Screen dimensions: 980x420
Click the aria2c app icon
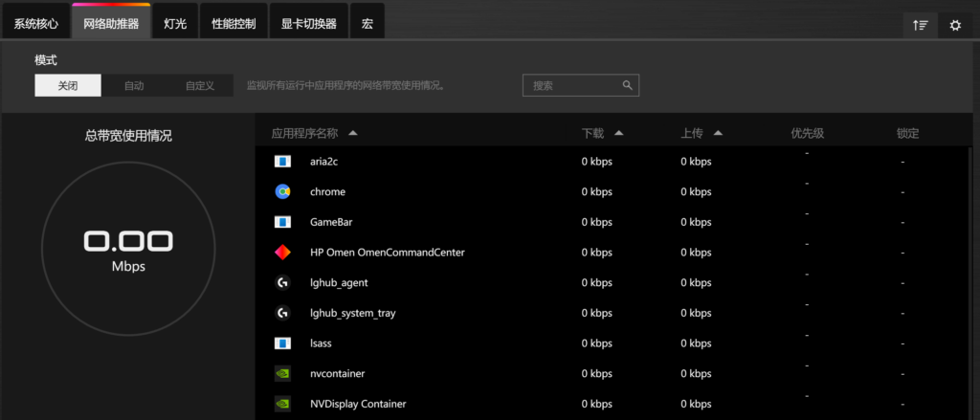point(282,162)
